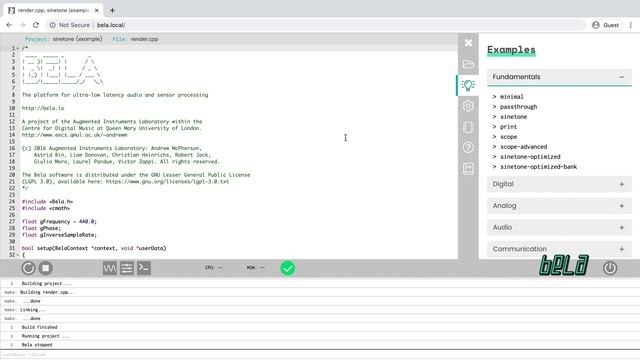Open the Guest profile button
640x360 pixels.
606,25
